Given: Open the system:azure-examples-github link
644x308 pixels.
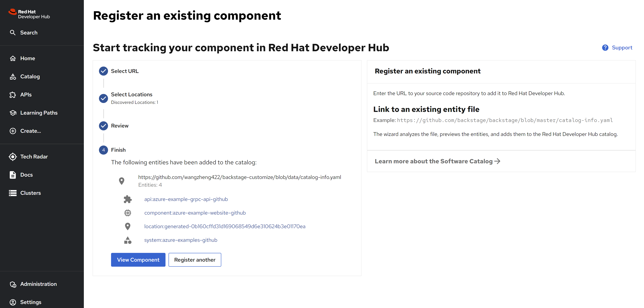Looking at the screenshot, I should click(x=180, y=240).
